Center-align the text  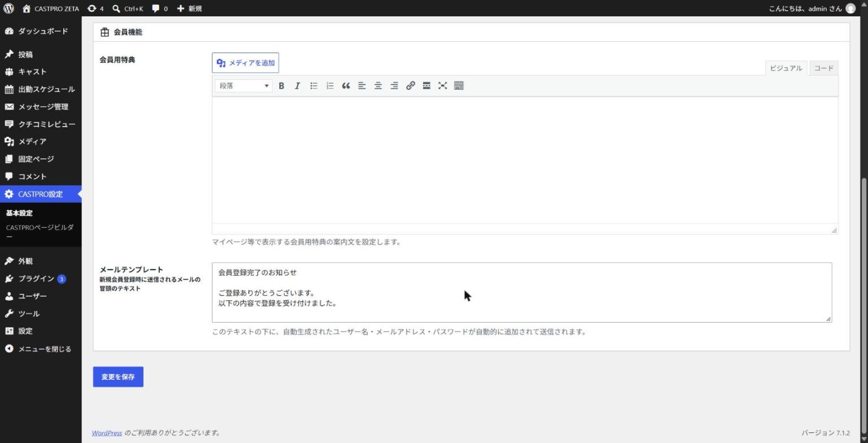click(378, 86)
